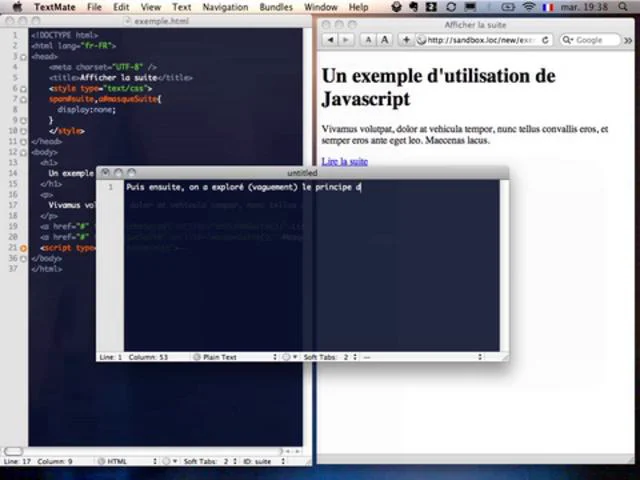Image resolution: width=640 pixels, height=480 pixels.
Task: Open the Help menu
Action: pos(358,7)
